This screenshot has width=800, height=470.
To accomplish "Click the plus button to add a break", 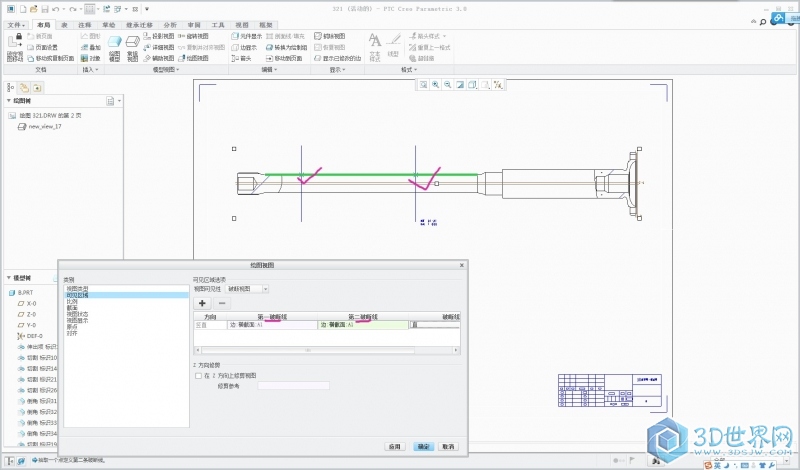I will pyautogui.click(x=202, y=303).
